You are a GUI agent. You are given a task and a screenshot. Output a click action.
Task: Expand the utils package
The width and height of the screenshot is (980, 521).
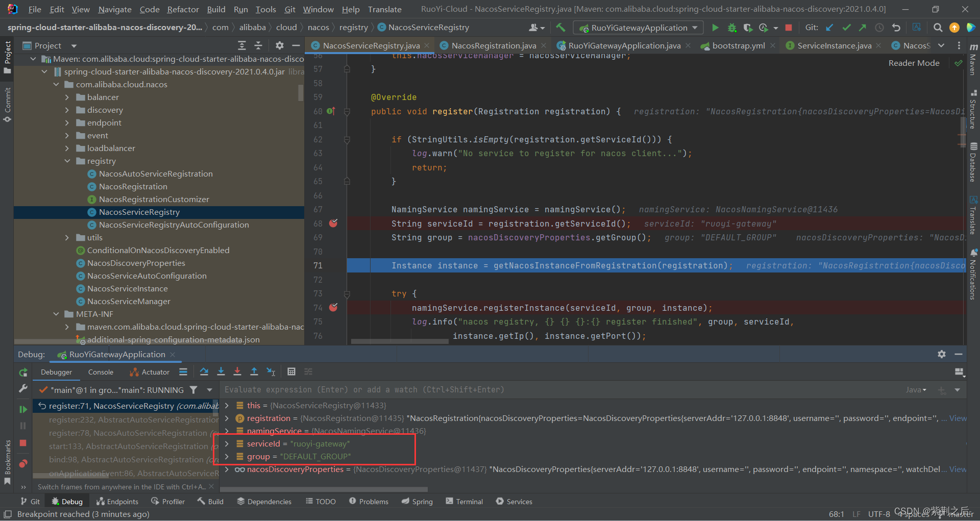tap(67, 237)
